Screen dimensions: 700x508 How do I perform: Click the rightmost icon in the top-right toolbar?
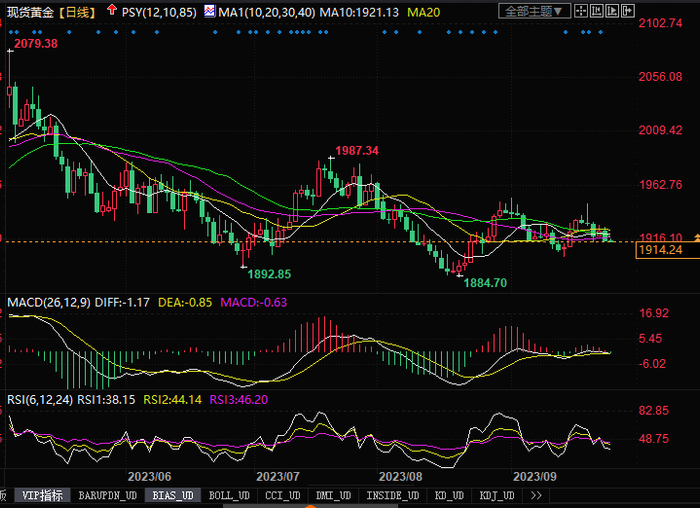tap(628, 11)
